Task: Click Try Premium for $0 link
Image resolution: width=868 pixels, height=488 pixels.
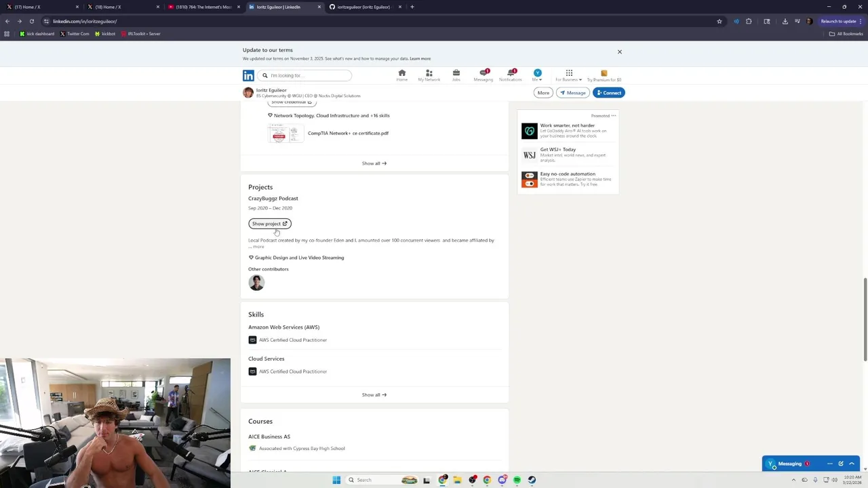Action: click(604, 75)
